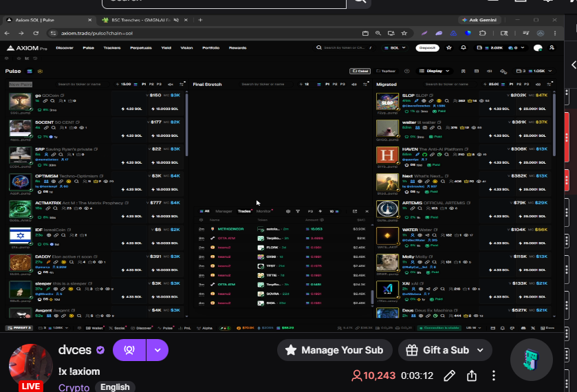577x392 pixels.
Task: Open the three-dot stream options menu
Action: pyautogui.click(x=494, y=375)
